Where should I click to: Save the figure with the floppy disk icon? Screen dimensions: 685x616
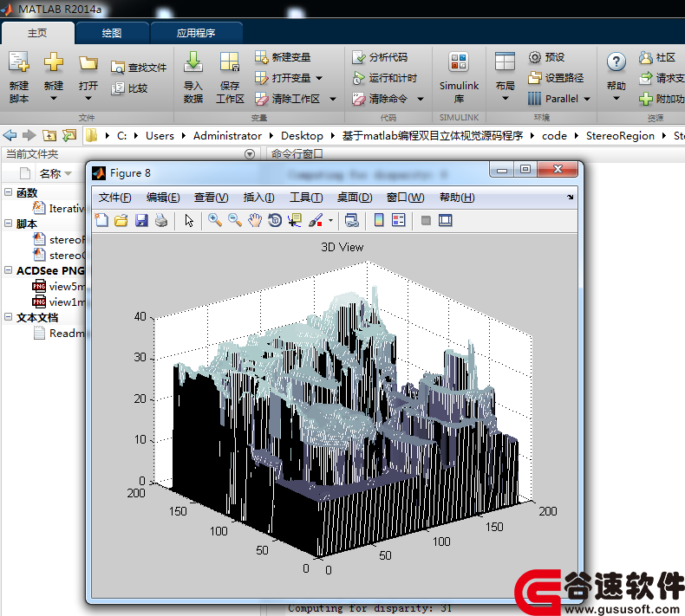[141, 220]
